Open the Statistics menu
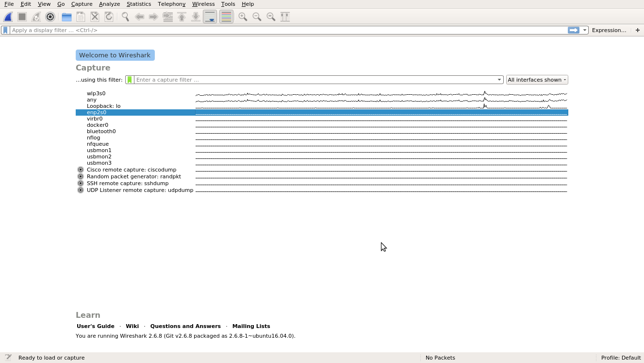The width and height of the screenshot is (644, 363). click(x=139, y=4)
